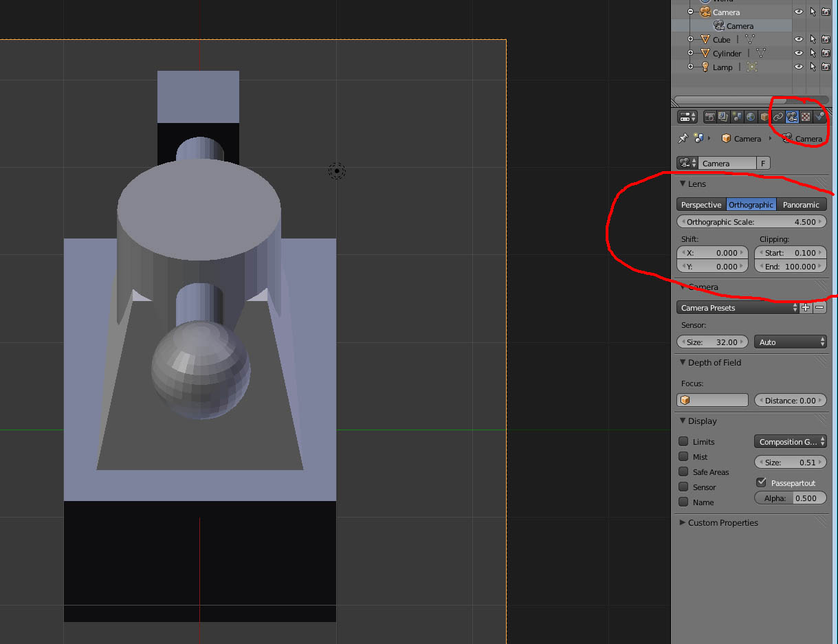Viewport: 838px width, 644px height.
Task: Click the scene icon in properties breadcrumb
Action: pos(698,138)
